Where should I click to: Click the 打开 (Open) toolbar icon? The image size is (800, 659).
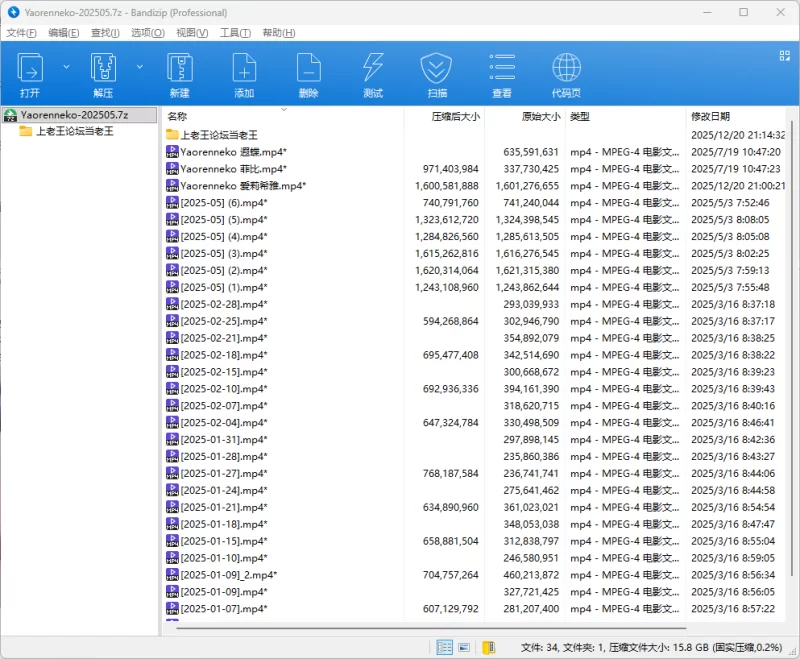[30, 69]
